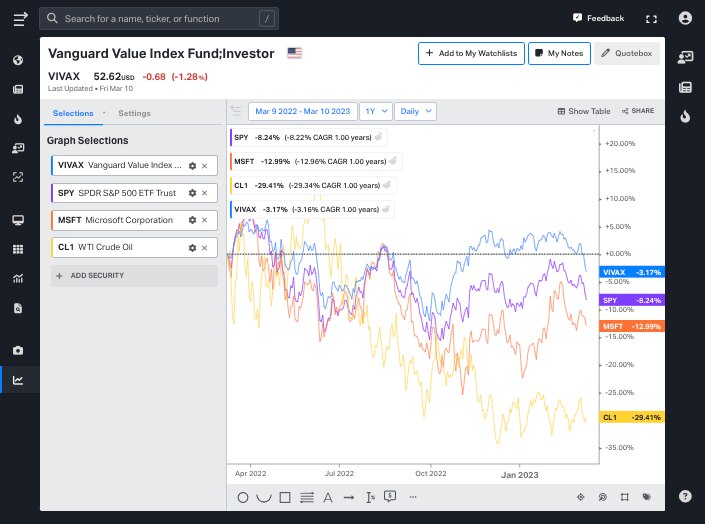This screenshot has height=524, width=705.
Task: Select the circle drawing tool
Action: tap(243, 496)
